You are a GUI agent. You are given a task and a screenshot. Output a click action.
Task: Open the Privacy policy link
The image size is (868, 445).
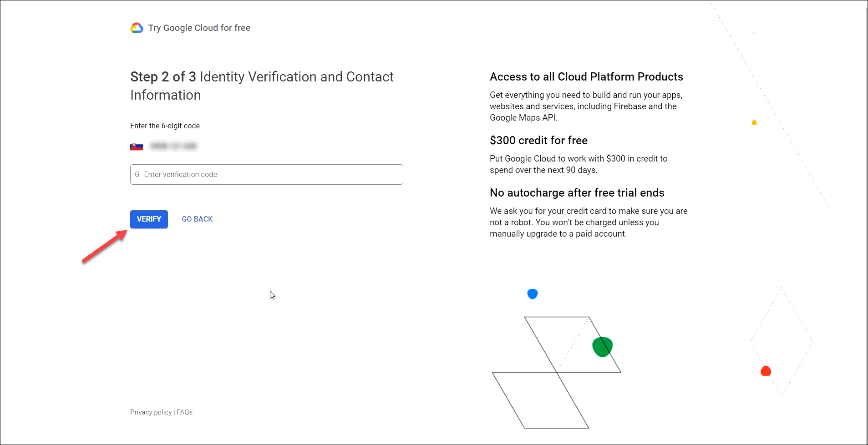click(x=151, y=412)
